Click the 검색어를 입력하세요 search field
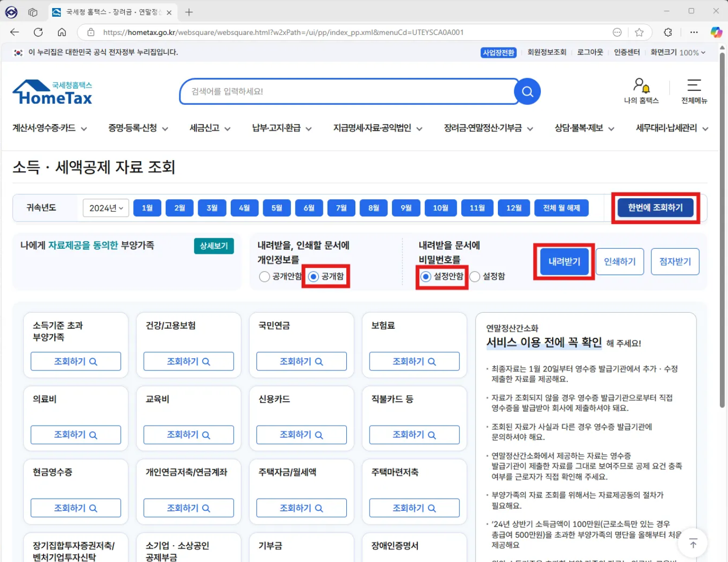 click(x=349, y=92)
